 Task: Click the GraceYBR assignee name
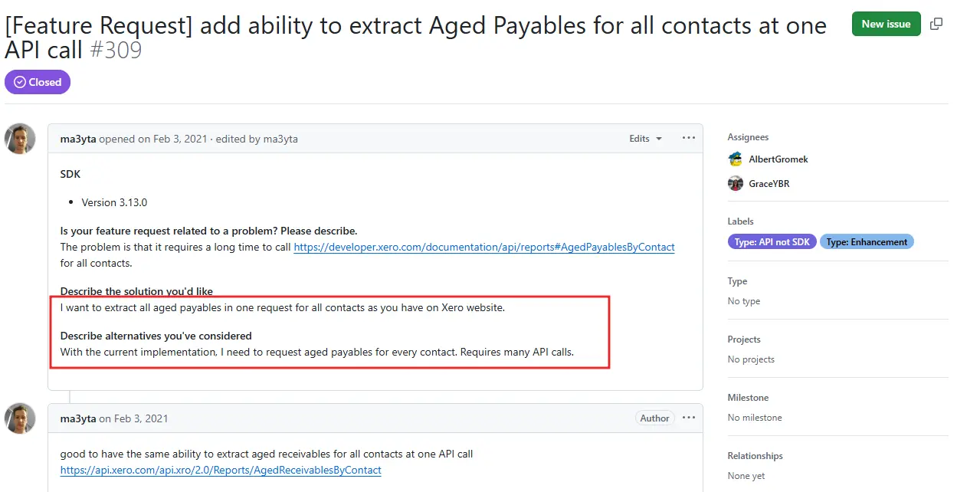[x=769, y=184]
